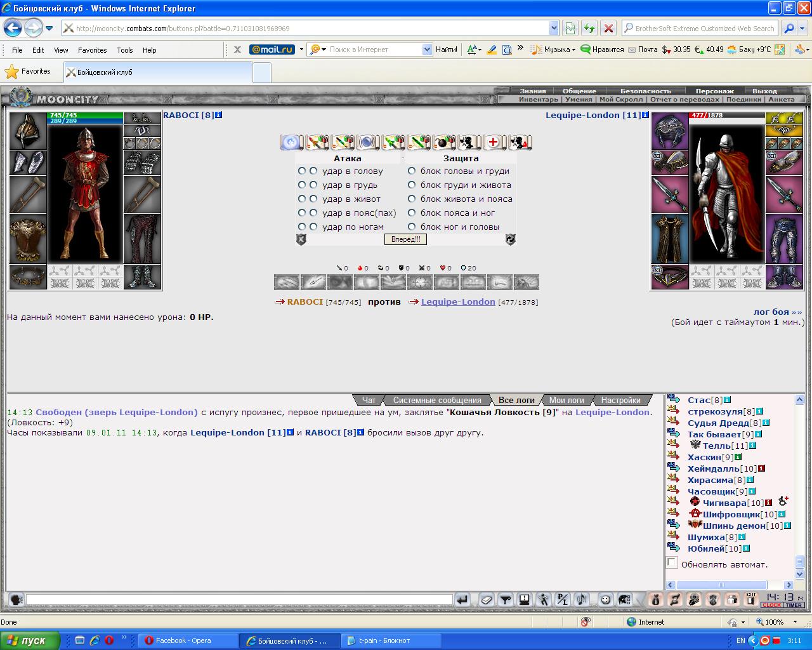Click the shield X icon under attack list
This screenshot has height=650, width=812.
[x=301, y=239]
